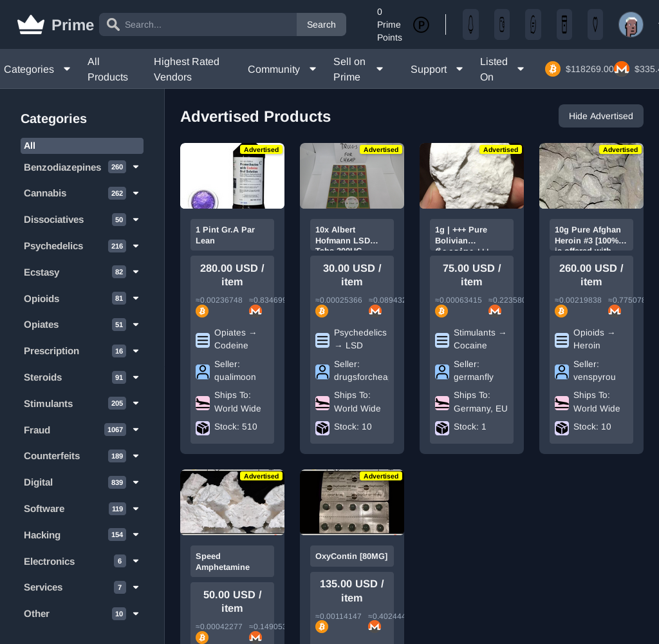Open thumbnail of the 10x Albert Hofmann listing
659x644 pixels.
click(x=352, y=176)
